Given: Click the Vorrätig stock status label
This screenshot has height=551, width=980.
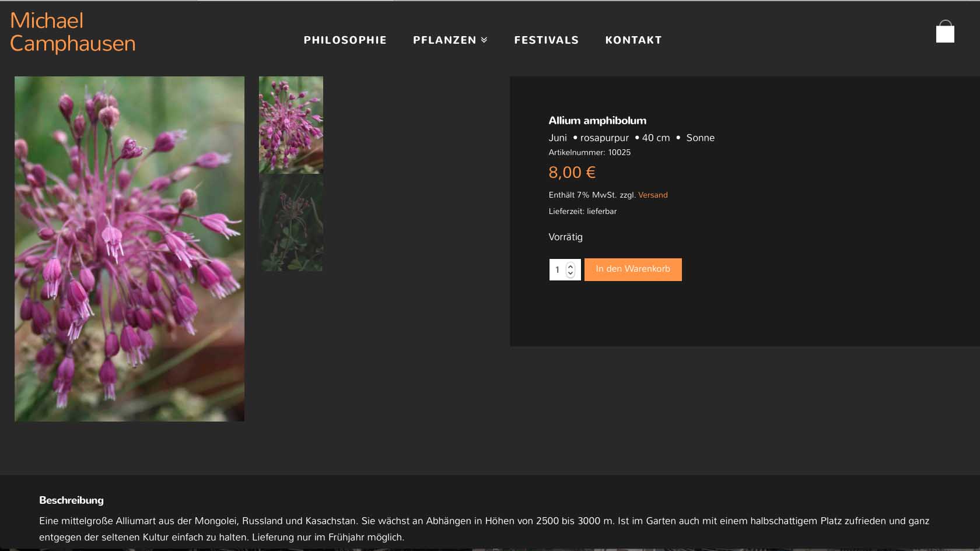Looking at the screenshot, I should (565, 237).
